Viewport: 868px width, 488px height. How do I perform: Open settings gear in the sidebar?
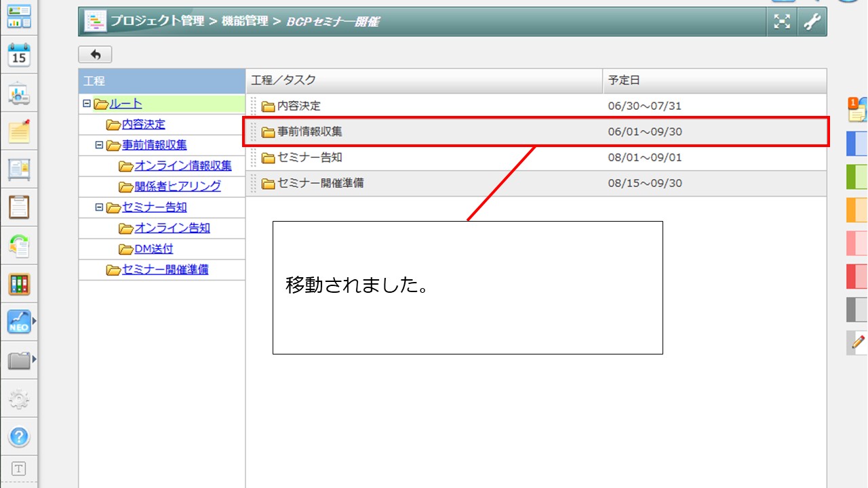[x=19, y=399]
